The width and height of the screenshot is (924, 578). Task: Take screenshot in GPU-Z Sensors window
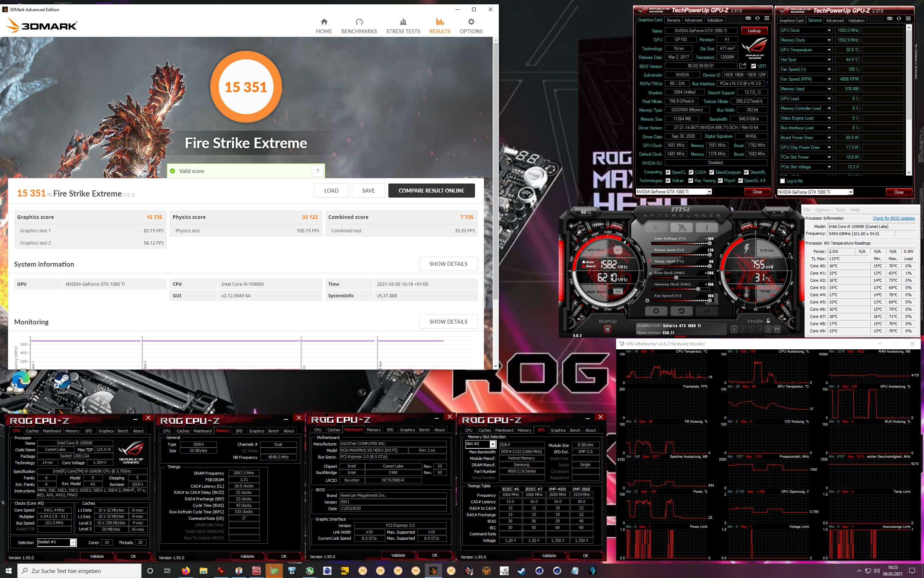[890, 19]
